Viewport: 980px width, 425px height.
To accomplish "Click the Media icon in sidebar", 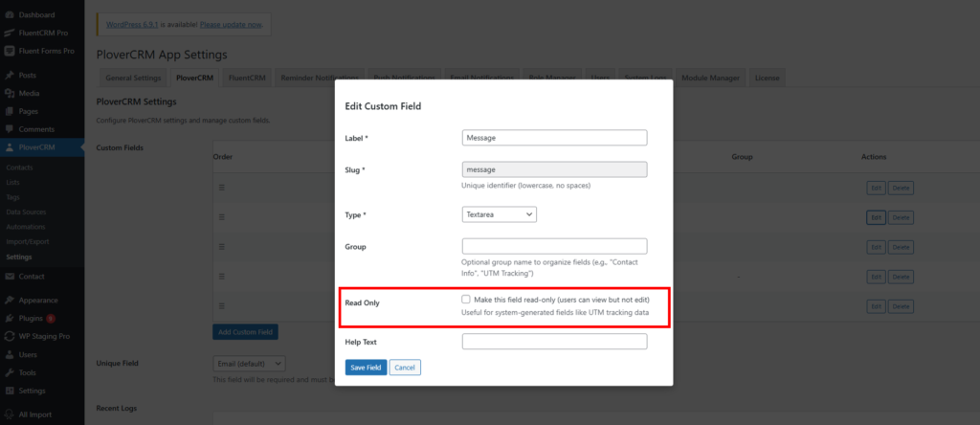I will point(9,93).
